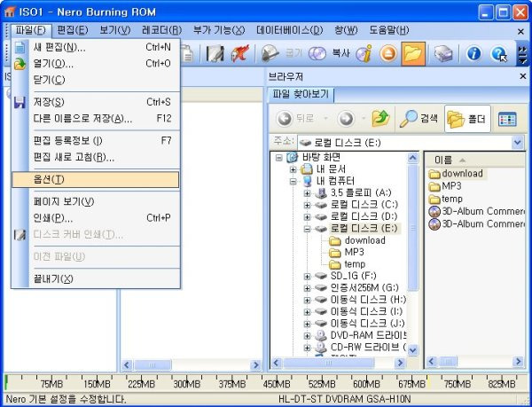Collapse the 바탕 화면 tree node
532x407 pixels.
279,158
